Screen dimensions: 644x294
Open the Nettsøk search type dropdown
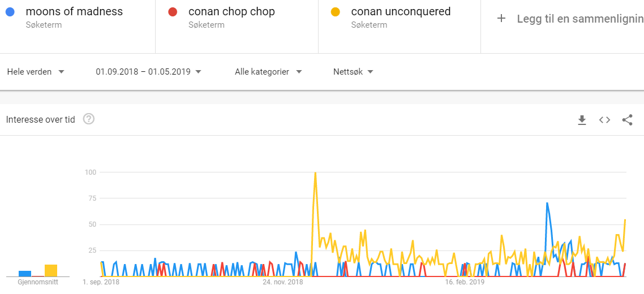(353, 72)
